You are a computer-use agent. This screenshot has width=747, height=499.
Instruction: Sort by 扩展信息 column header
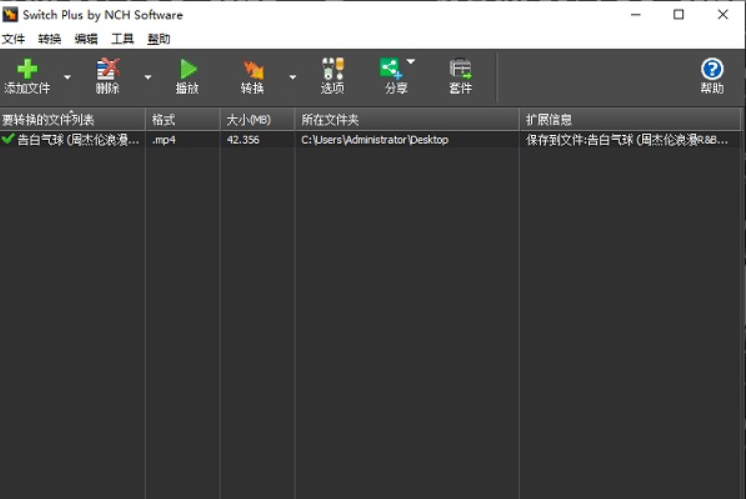[631, 120]
